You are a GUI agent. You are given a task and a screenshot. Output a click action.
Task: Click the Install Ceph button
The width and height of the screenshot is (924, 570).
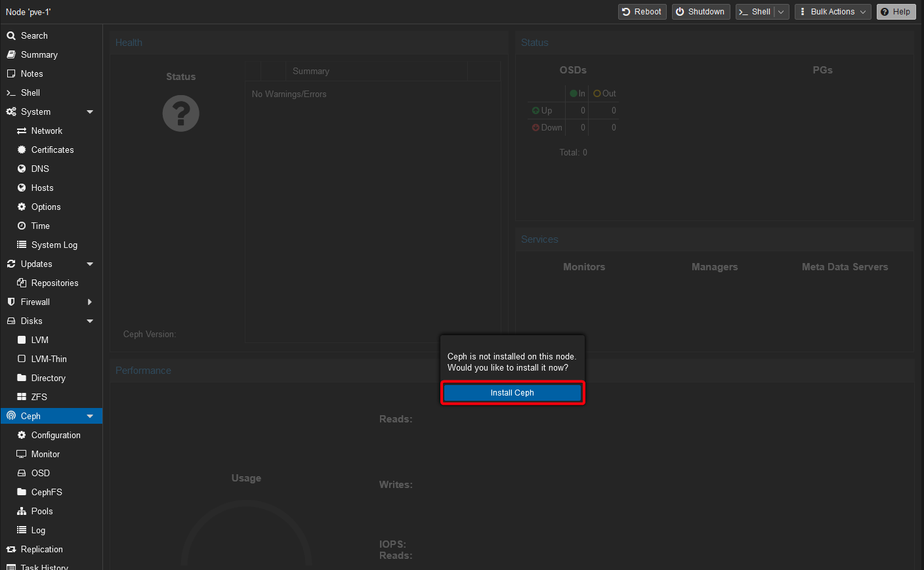(x=513, y=392)
